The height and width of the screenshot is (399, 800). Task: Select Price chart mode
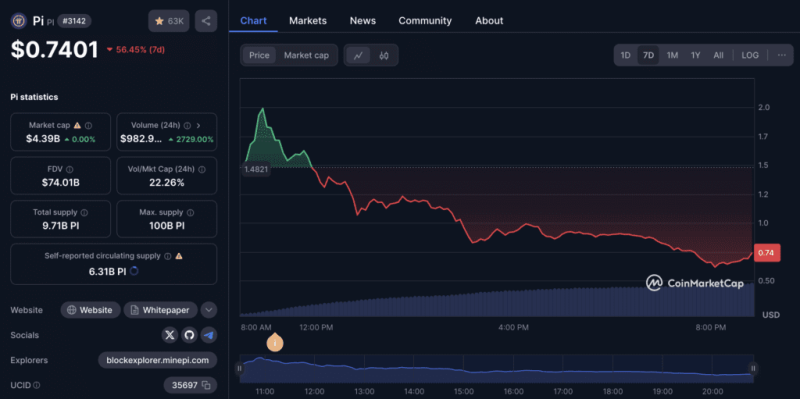259,55
